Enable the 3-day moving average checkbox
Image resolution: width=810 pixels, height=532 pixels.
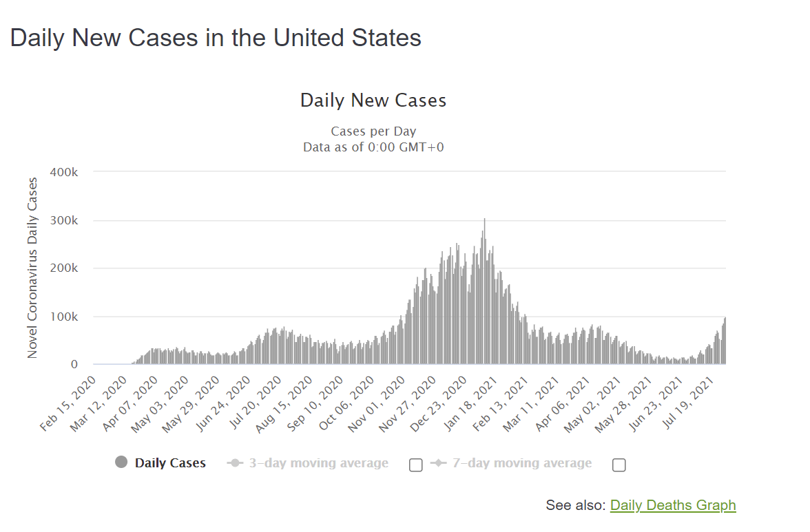pos(415,465)
